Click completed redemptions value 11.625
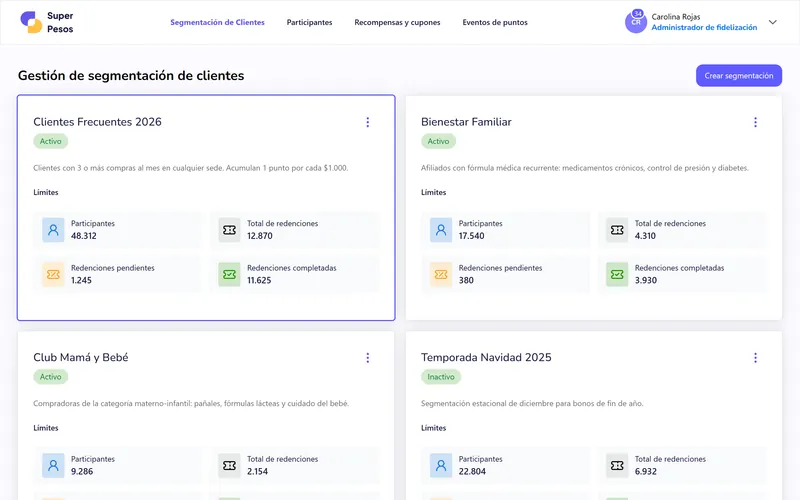 coord(259,280)
